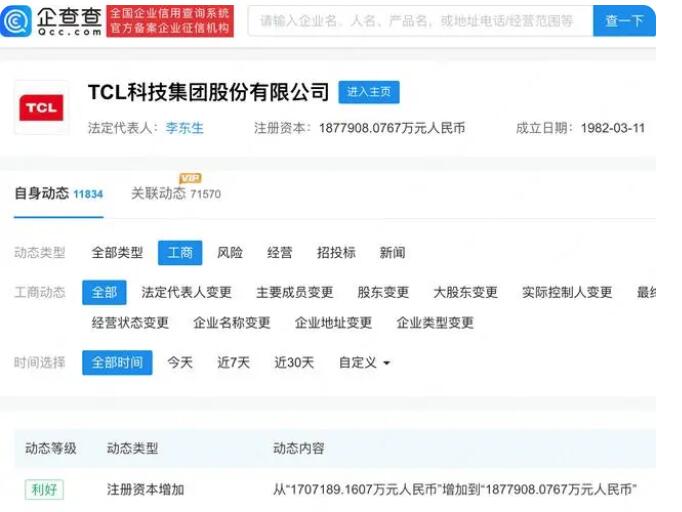Click the 进入主页 button

pyautogui.click(x=369, y=92)
